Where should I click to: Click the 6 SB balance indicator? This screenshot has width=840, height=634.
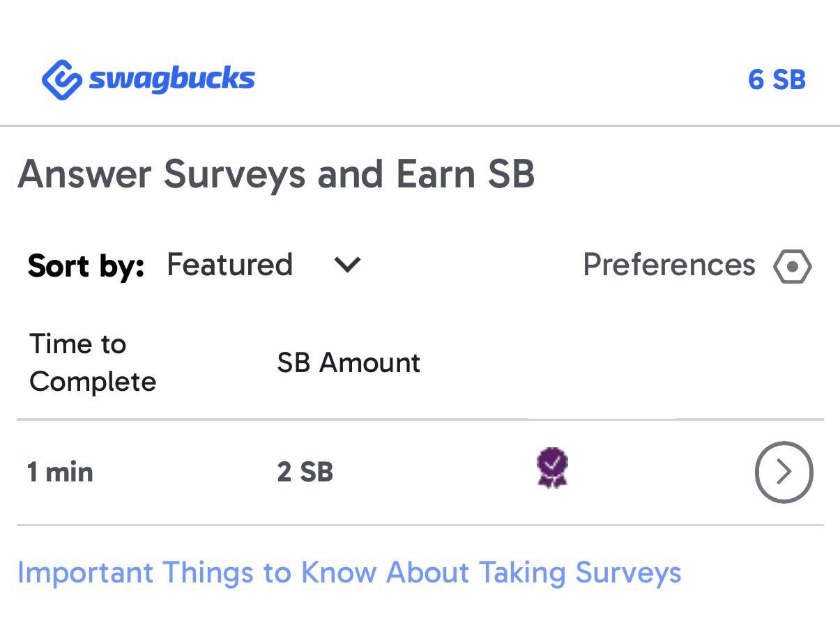pos(777,79)
